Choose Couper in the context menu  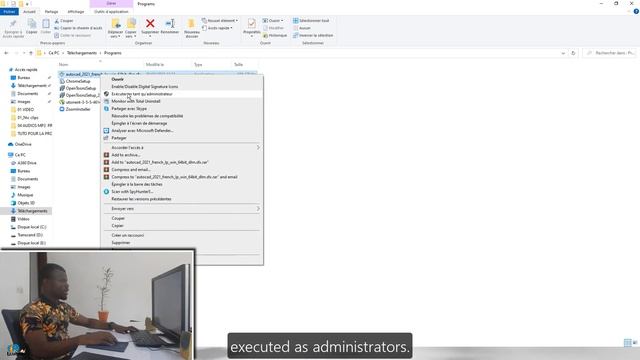[x=118, y=218]
